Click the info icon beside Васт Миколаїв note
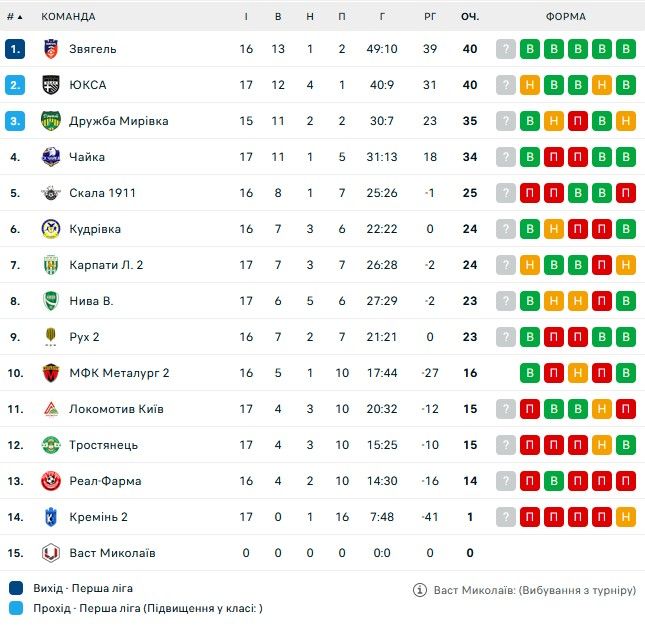This screenshot has height=627, width=645. [420, 590]
